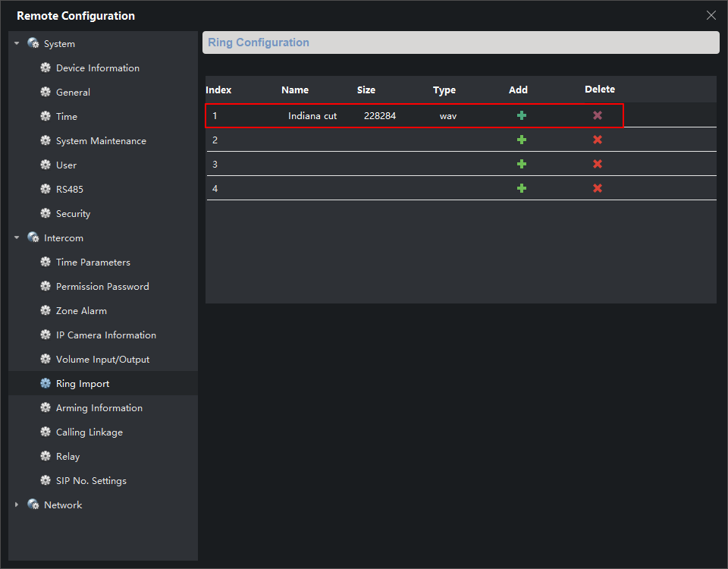Close the Remote Configuration window
Image resolution: width=728 pixels, height=569 pixels.
(711, 15)
